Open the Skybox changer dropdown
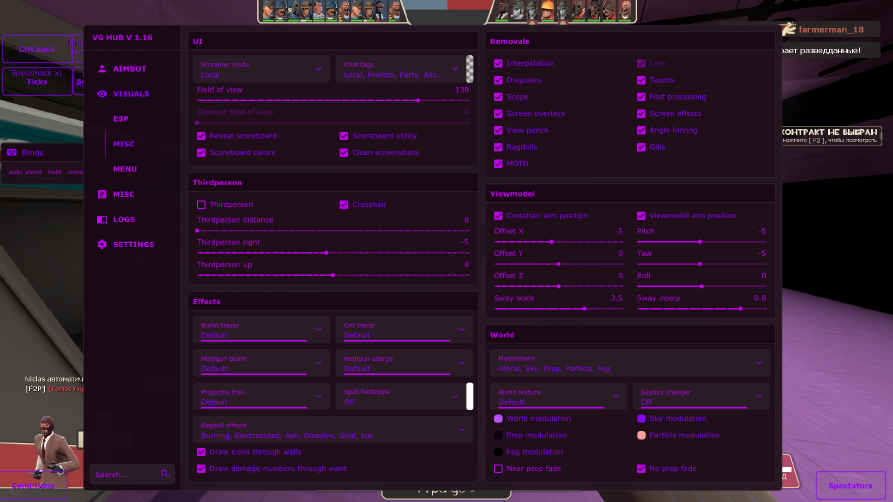The width and height of the screenshot is (893, 502). 701,397
